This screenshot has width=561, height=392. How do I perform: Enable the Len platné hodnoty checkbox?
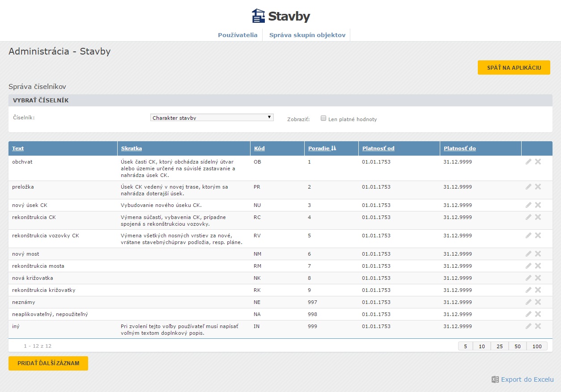point(323,118)
